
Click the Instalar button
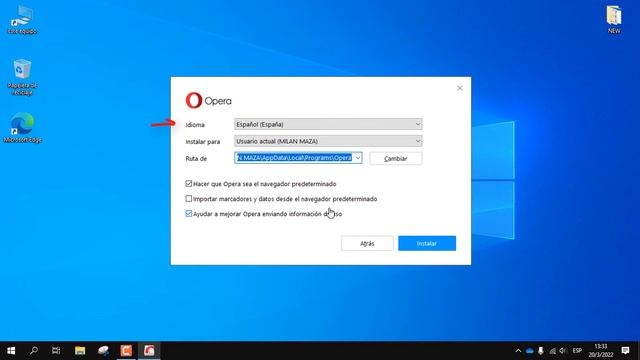point(427,243)
